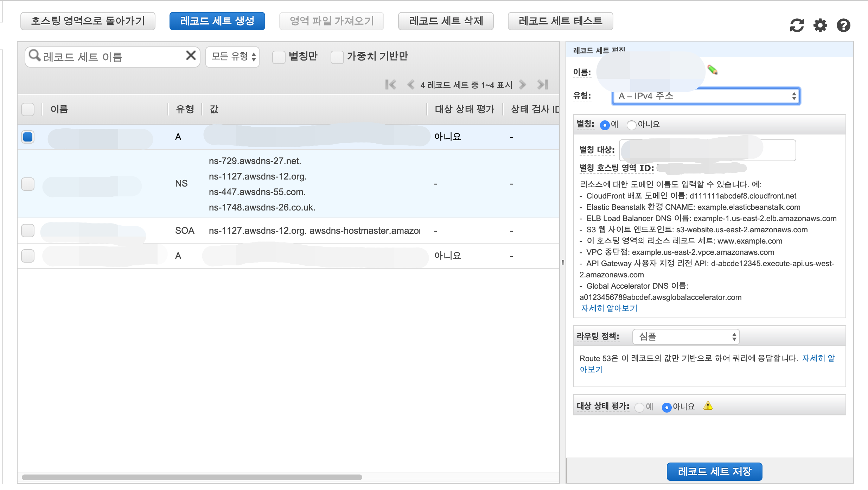Open the 모든 유형 type filter dropdown

click(232, 57)
